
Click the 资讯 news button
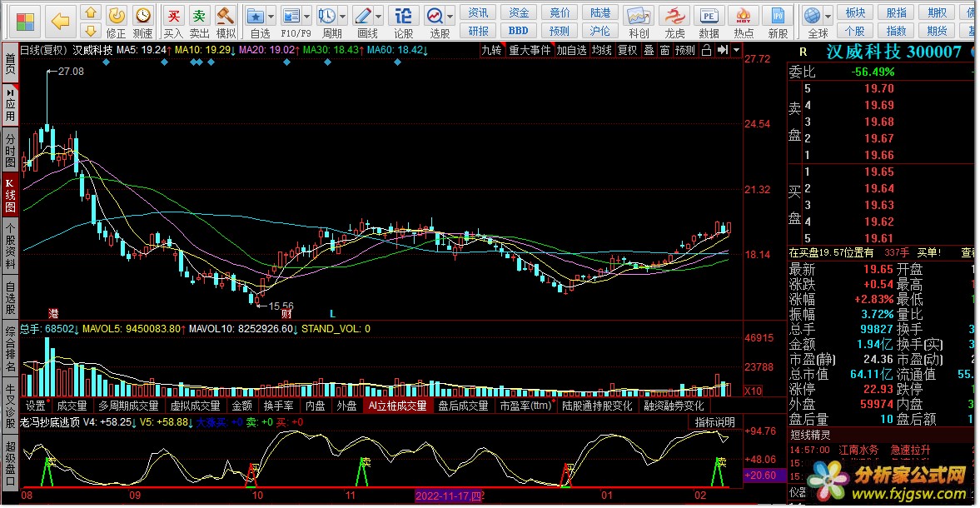click(478, 12)
